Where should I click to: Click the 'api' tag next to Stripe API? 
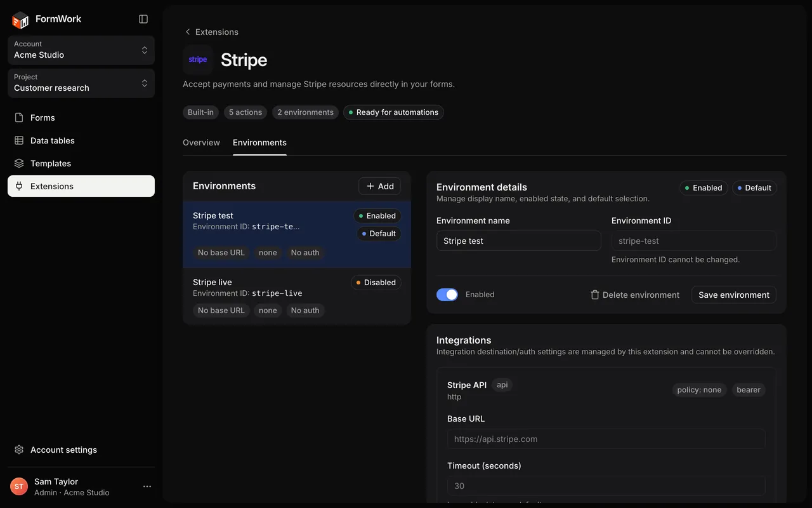click(x=502, y=385)
